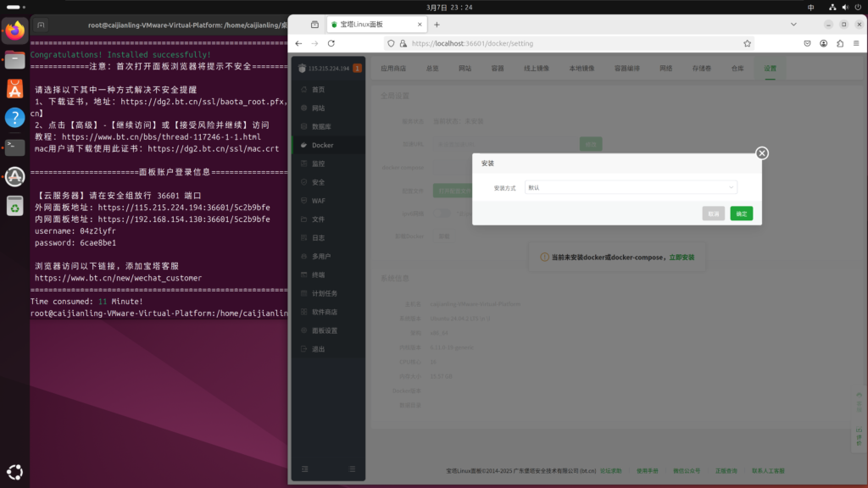The width and height of the screenshot is (868, 488).
Task: Open a new browser tab
Action: tap(437, 25)
